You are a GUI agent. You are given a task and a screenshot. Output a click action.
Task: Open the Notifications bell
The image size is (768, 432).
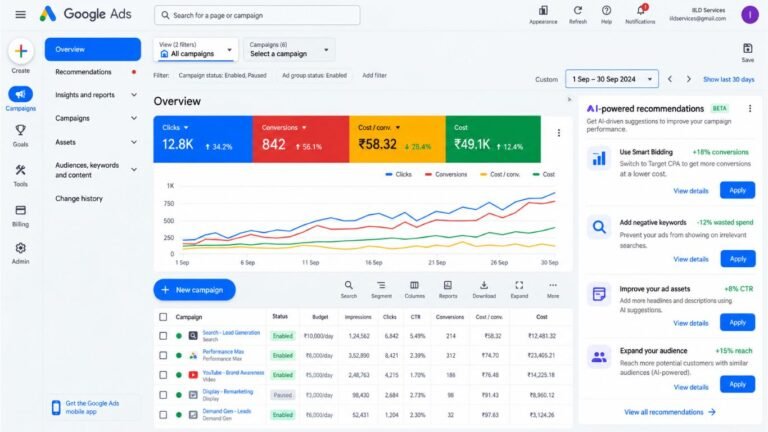coord(641,10)
